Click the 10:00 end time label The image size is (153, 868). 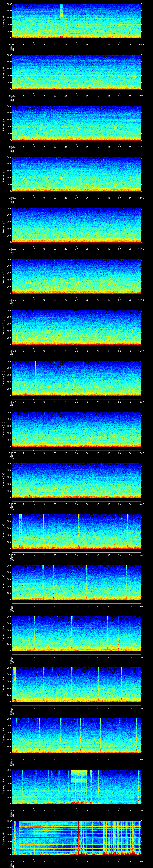pos(141,96)
